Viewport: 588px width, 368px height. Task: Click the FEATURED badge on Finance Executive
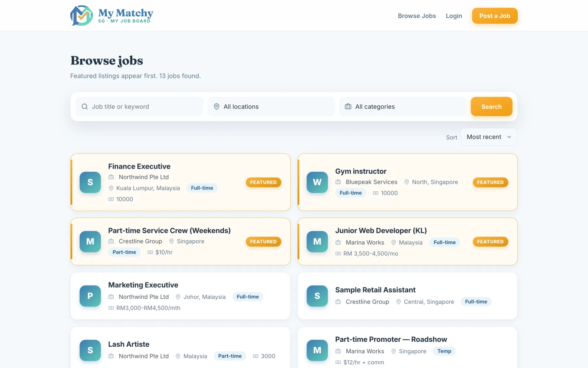[x=263, y=182]
